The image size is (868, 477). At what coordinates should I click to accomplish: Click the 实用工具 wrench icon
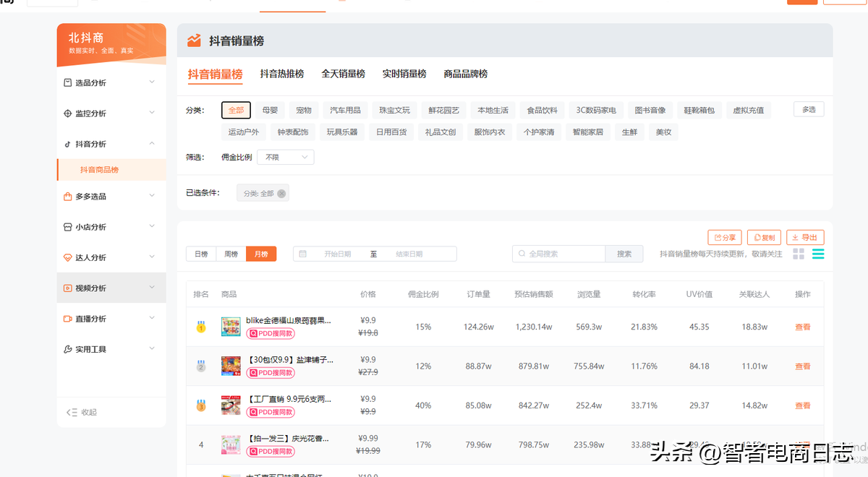point(68,349)
